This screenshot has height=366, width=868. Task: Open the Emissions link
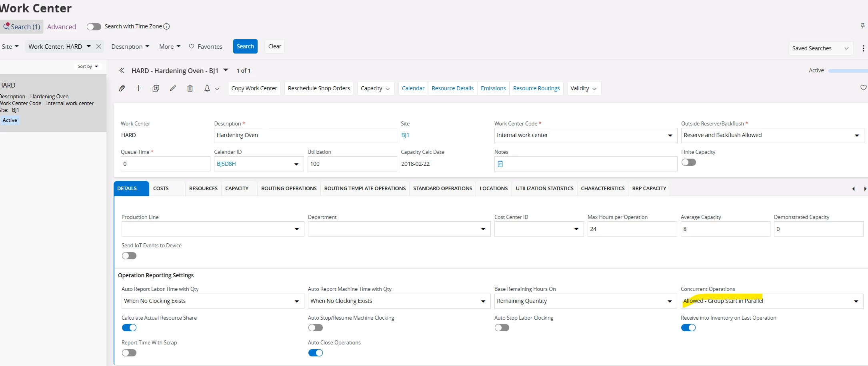tap(493, 88)
